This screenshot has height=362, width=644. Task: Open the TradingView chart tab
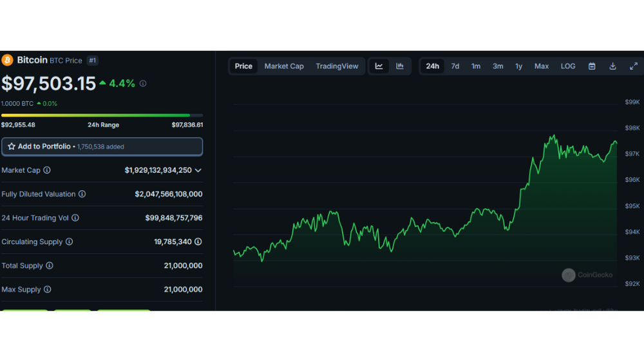point(337,66)
